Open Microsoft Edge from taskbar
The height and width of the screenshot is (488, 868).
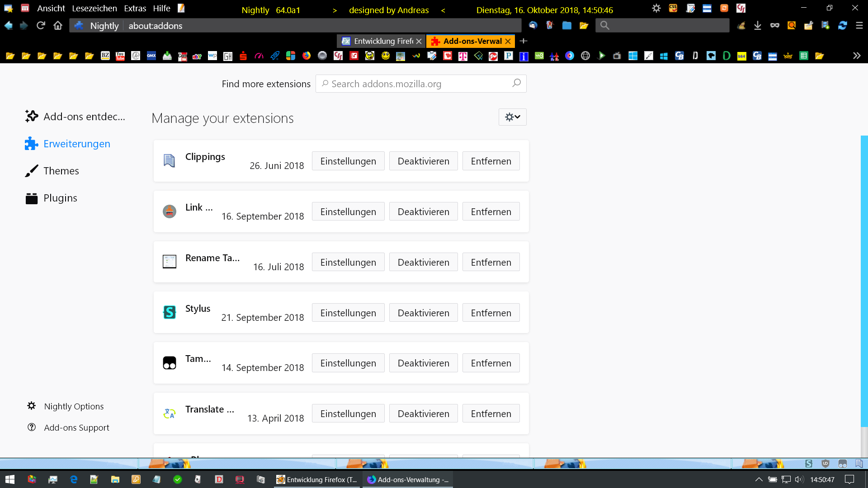click(x=74, y=479)
